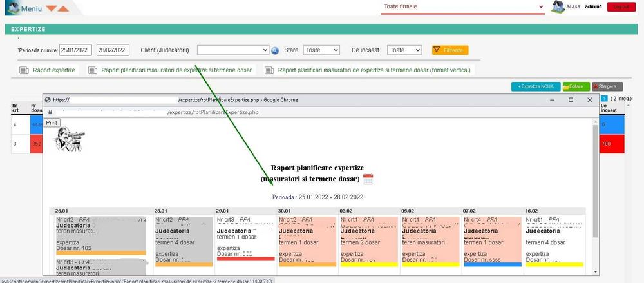Click the client search magnifier icon

275,50
